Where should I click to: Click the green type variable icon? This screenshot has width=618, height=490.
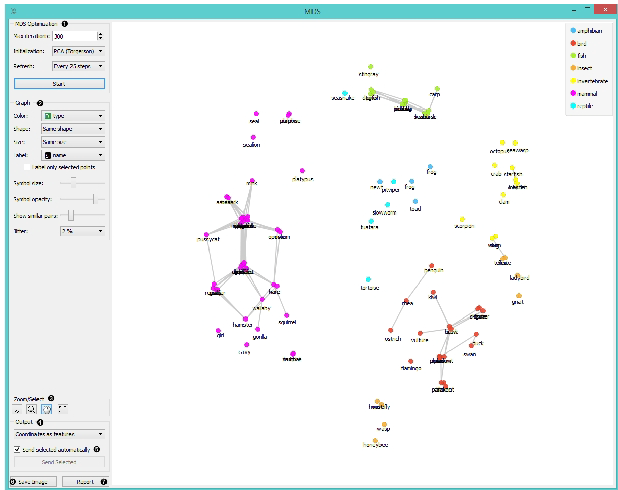48,116
